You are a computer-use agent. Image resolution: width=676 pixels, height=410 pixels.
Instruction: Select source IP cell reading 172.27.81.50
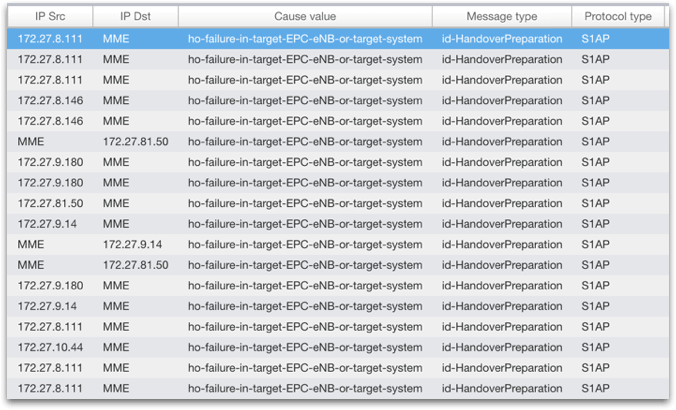coord(49,203)
